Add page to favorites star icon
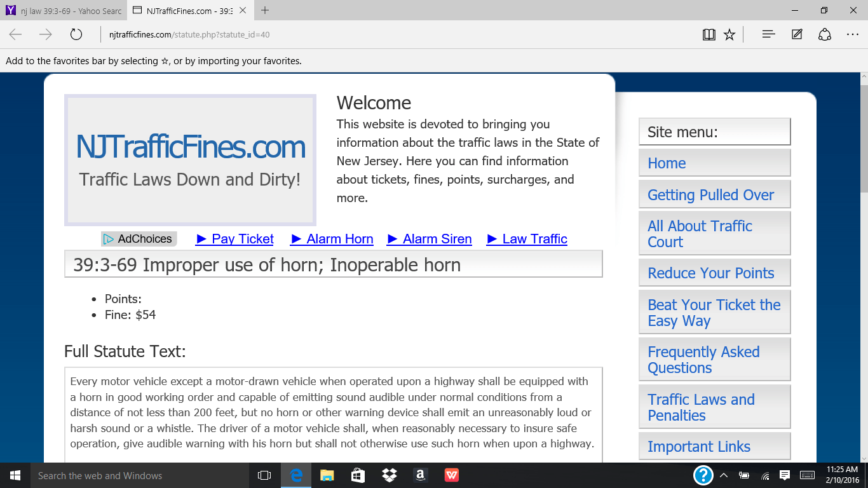The height and width of the screenshot is (488, 868). (729, 34)
